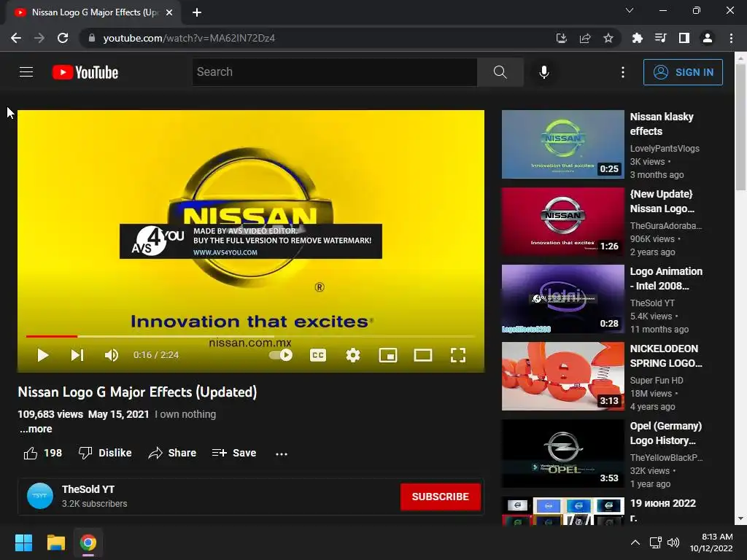The height and width of the screenshot is (560, 747).
Task: Switch to theater mode
Action: pyautogui.click(x=422, y=355)
